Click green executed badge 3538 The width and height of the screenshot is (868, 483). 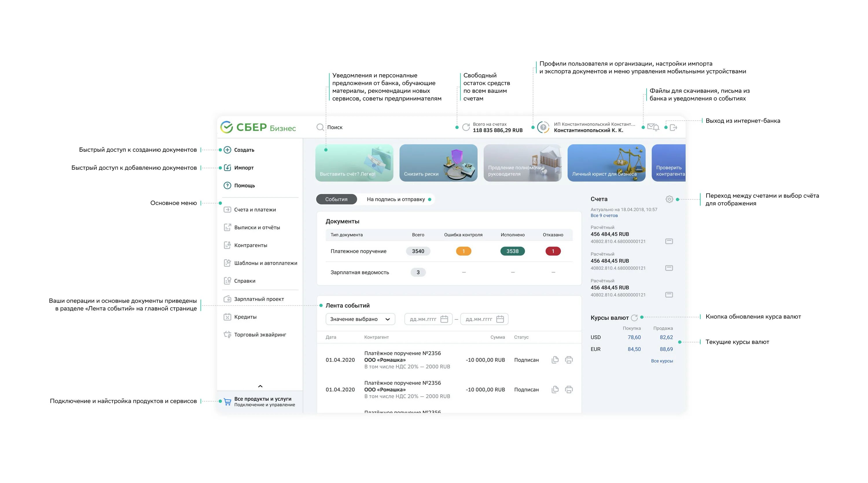[x=512, y=251]
